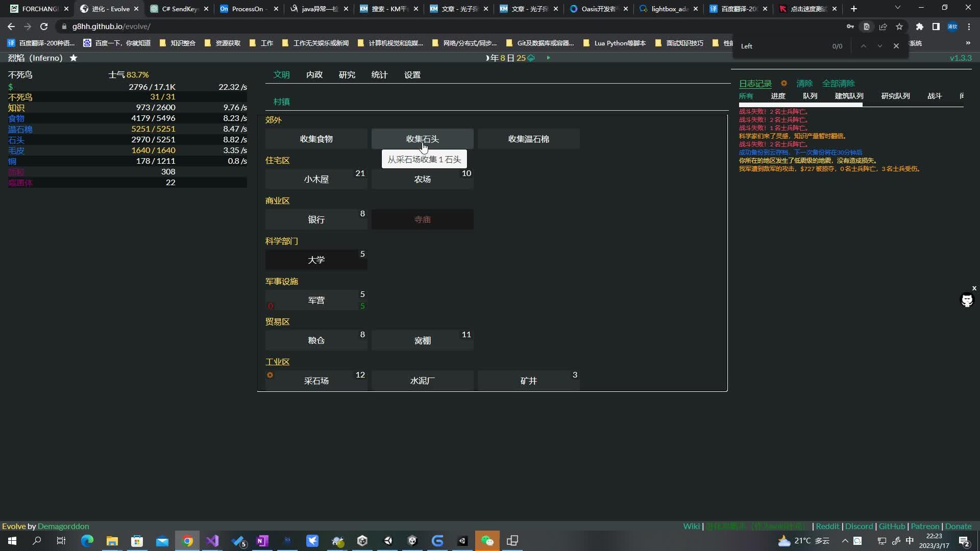Click 收集食物 button
The width and height of the screenshot is (980, 551).
click(316, 139)
